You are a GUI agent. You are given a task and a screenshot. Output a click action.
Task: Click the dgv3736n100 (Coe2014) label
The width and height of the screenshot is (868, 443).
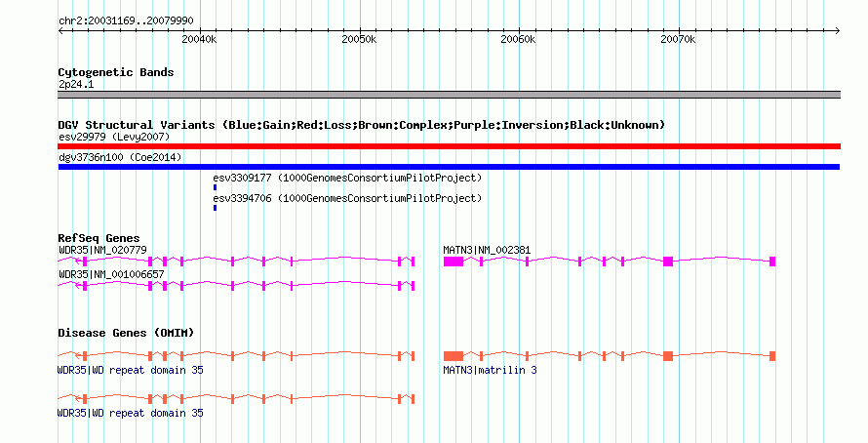[x=120, y=157]
